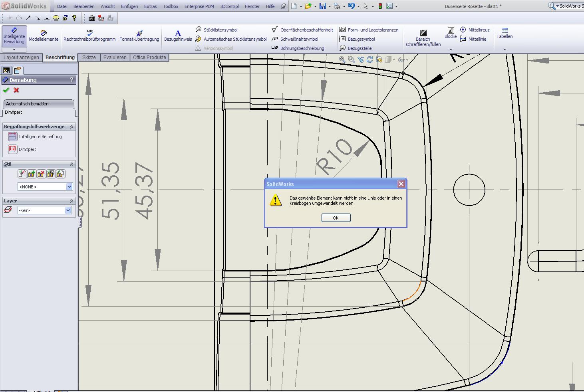Viewport: 584px width, 392px height.
Task: Click the Save disk icon
Action: pos(323,6)
